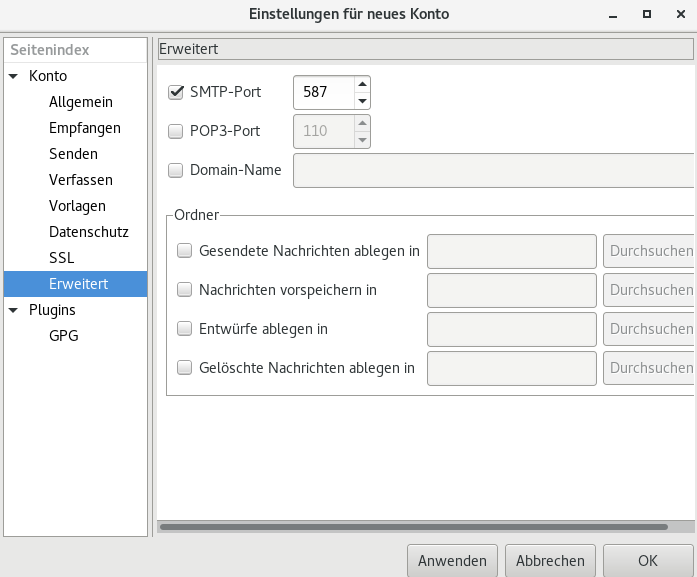Tick 'Gesendete Nachrichten ablegen in' checkbox
697x577 pixels.
click(x=184, y=251)
